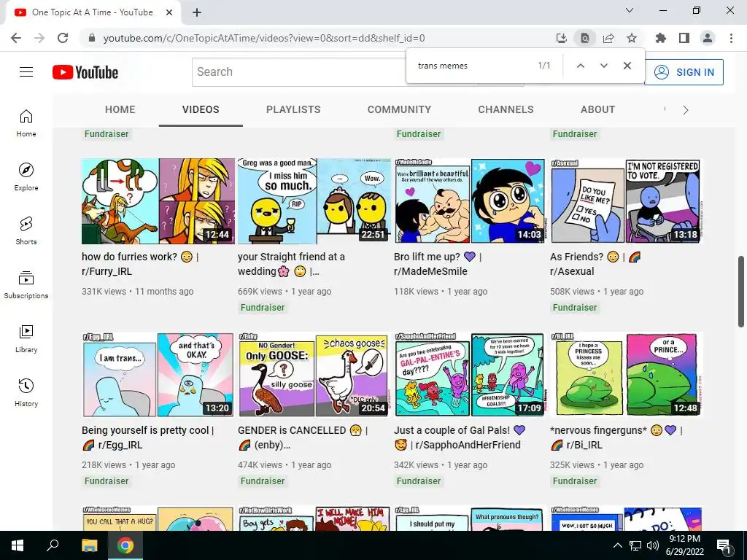The image size is (747, 560).
Task: Open the CHANNELS tab
Action: (506, 109)
